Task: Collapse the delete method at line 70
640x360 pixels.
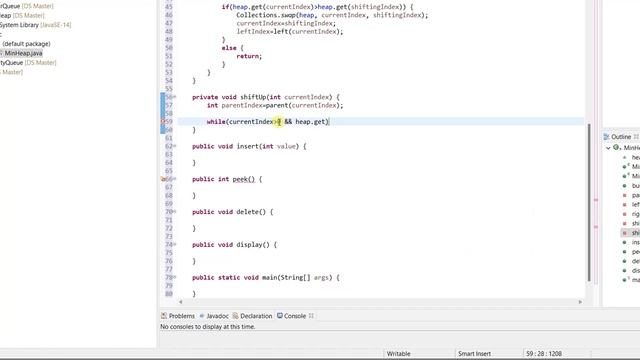Action: point(175,211)
